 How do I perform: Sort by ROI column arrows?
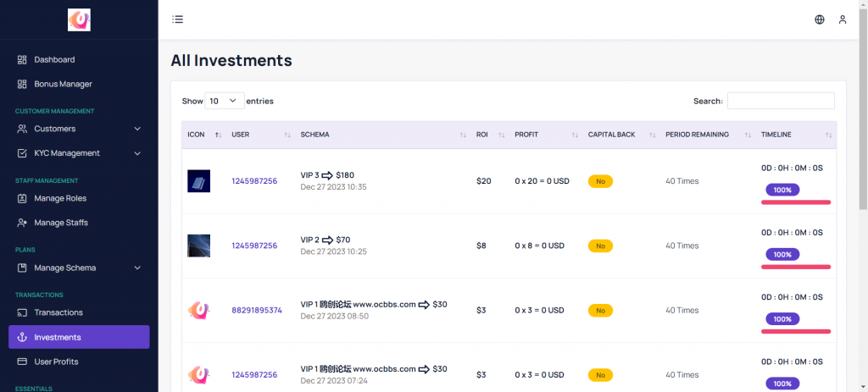(502, 135)
